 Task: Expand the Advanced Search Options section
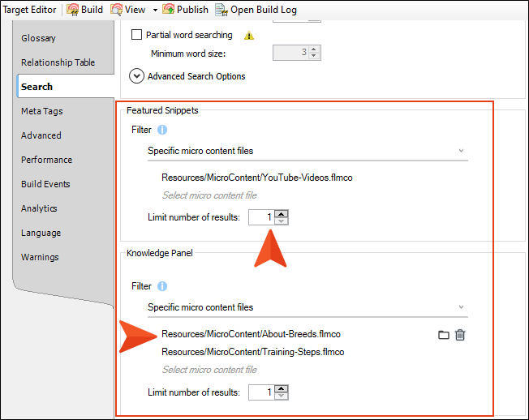tap(137, 76)
